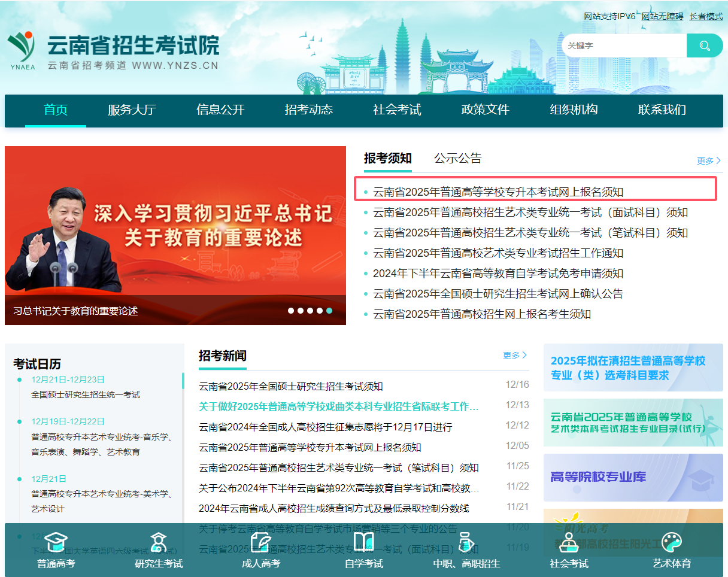Select 艺术体育 palette icon

[672, 542]
